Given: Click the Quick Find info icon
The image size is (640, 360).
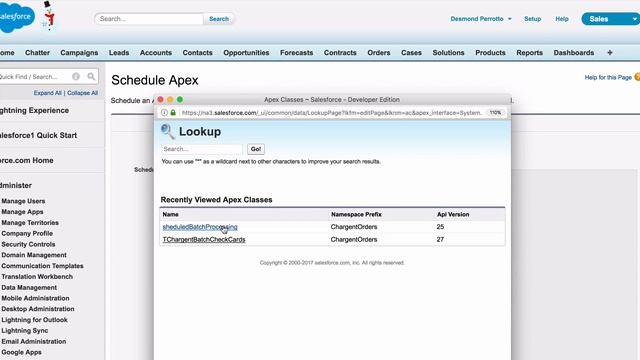Looking at the screenshot, I should 76,76.
